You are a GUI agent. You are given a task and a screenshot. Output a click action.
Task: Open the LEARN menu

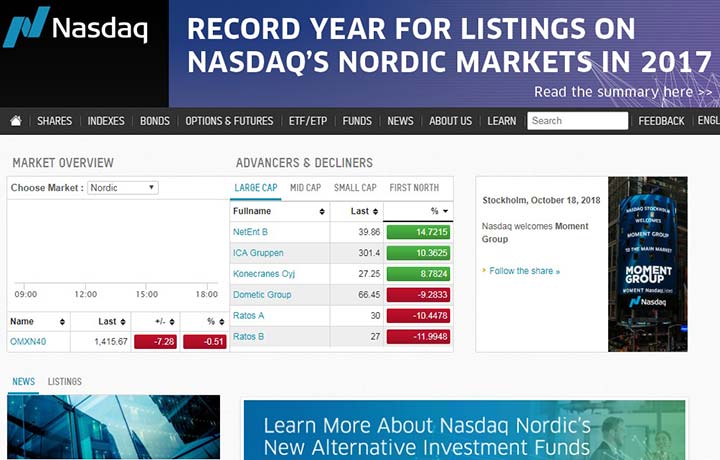point(501,121)
